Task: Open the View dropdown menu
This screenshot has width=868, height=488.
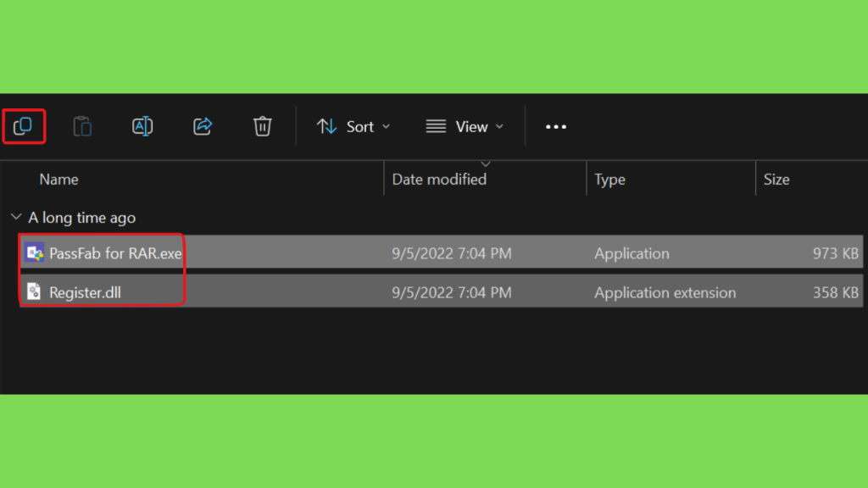Action: 465,127
